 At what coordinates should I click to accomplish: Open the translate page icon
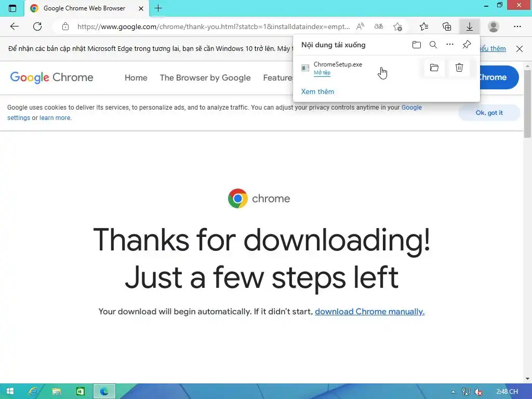(379, 26)
